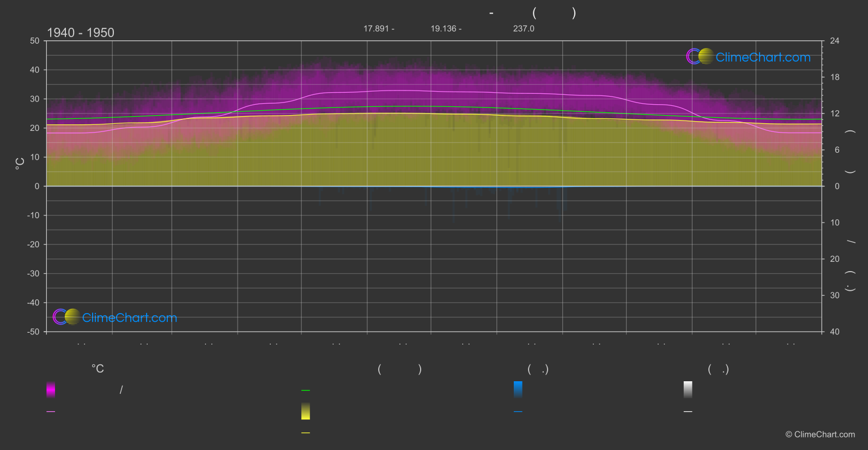Click the 1940 - 1950 period label
Viewport: 868px width, 450px height.
coord(81,33)
